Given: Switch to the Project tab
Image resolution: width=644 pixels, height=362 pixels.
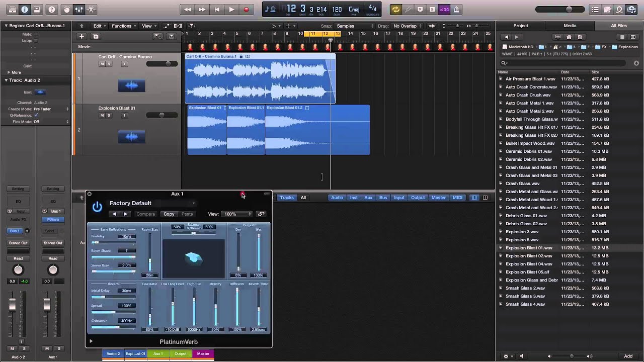Looking at the screenshot, I should (x=521, y=26).
